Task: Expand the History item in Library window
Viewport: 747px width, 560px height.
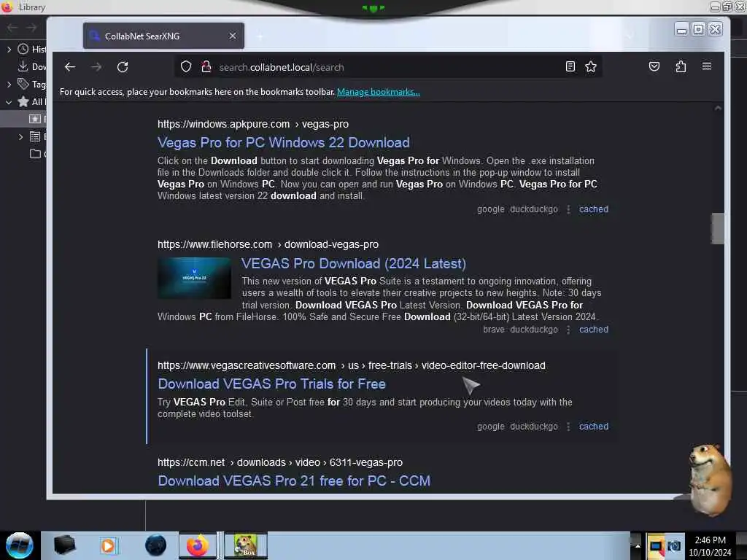Action: [x=9, y=49]
